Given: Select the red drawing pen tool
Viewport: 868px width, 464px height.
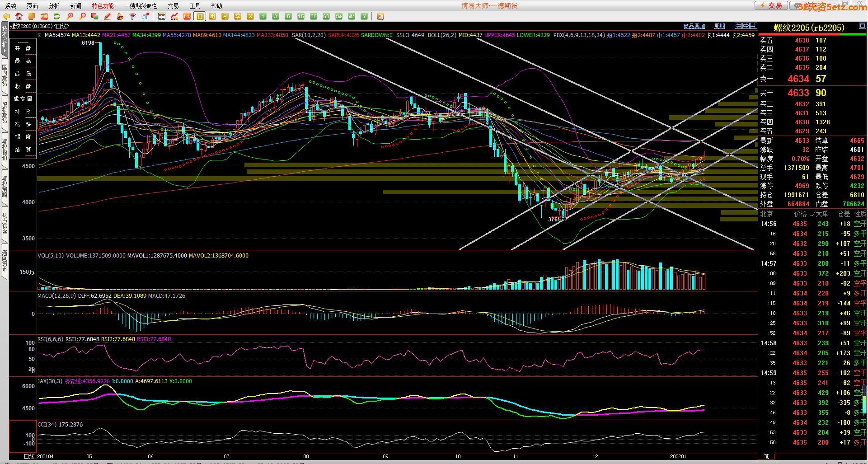Looking at the screenshot, I should point(108,16).
